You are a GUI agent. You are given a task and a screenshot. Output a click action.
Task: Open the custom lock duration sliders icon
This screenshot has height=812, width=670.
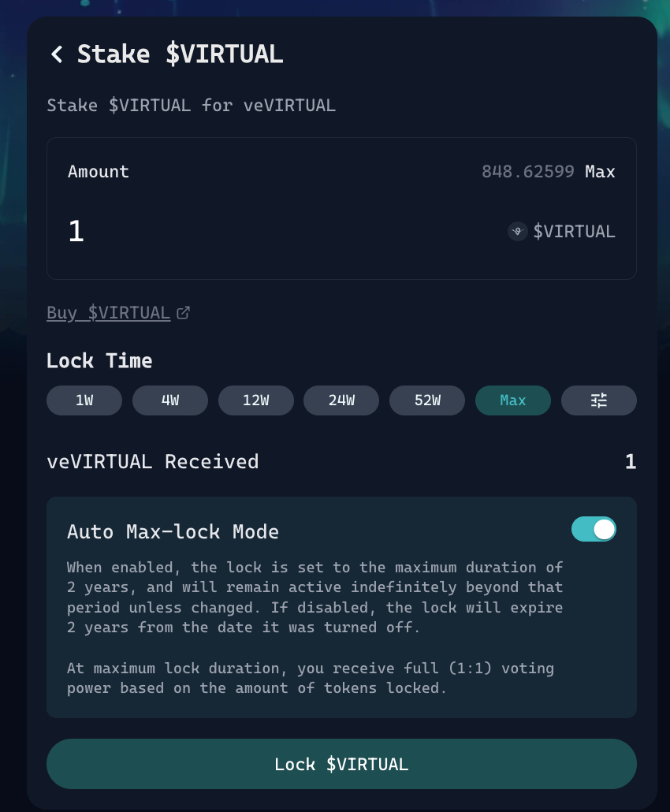click(598, 400)
